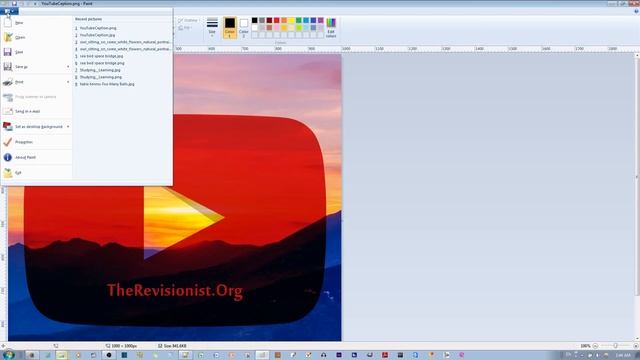640x360 pixels.
Task: Pick the lavender color swatch
Action: point(321,28)
